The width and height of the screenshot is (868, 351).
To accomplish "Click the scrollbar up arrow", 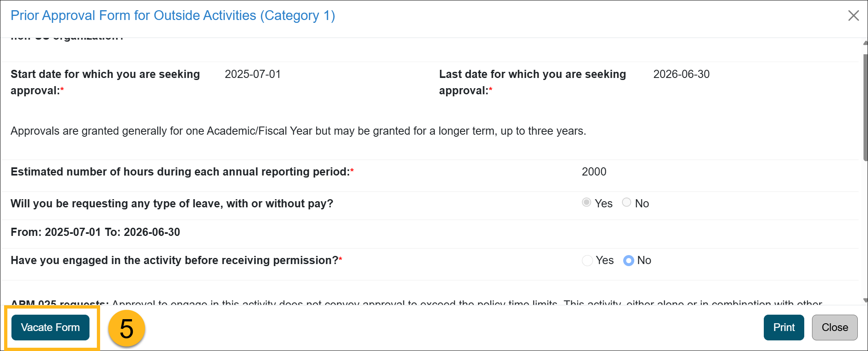I will click(x=865, y=43).
